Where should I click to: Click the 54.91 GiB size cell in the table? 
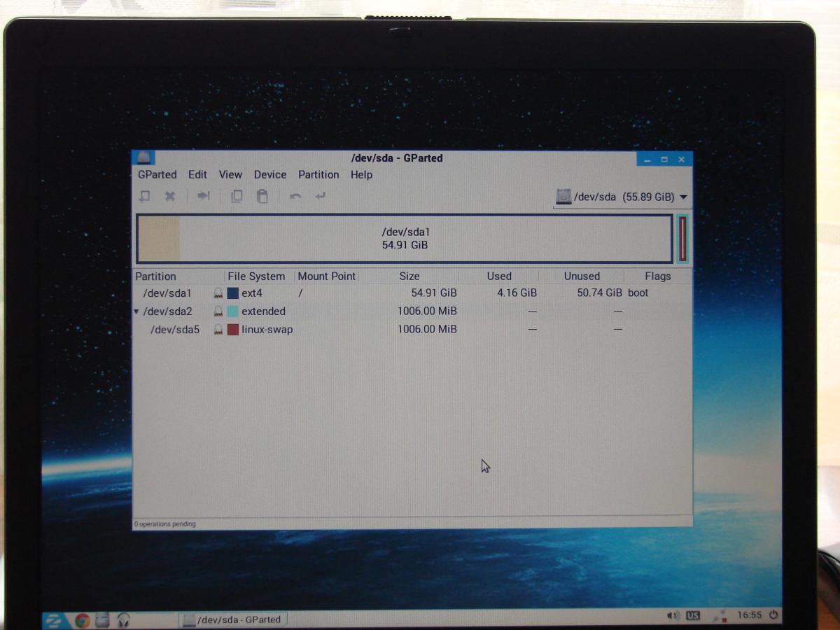coord(434,293)
